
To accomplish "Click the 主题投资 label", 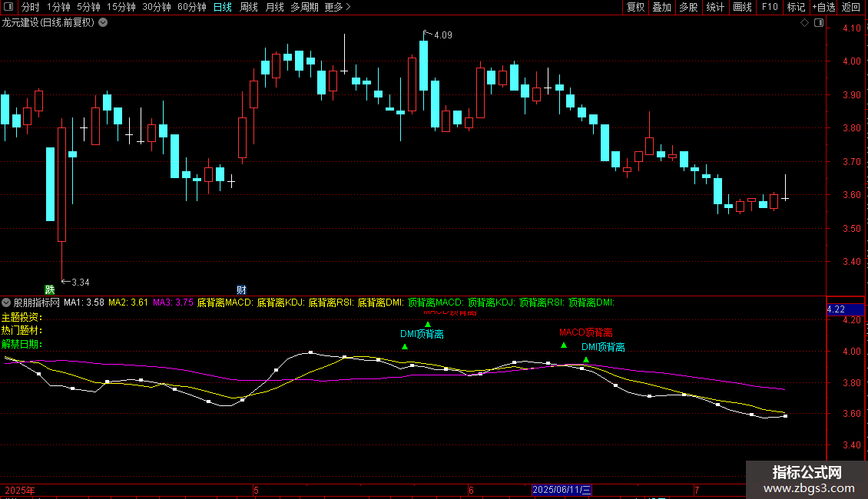I will (x=22, y=317).
